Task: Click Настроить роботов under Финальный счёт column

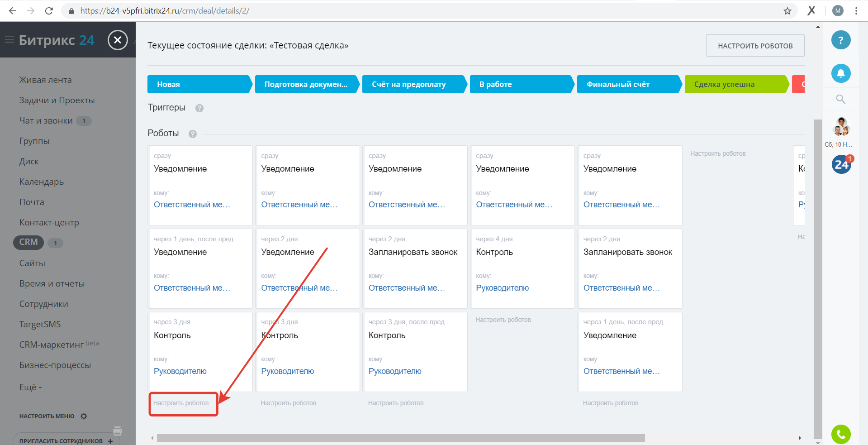Action: tap(611, 403)
